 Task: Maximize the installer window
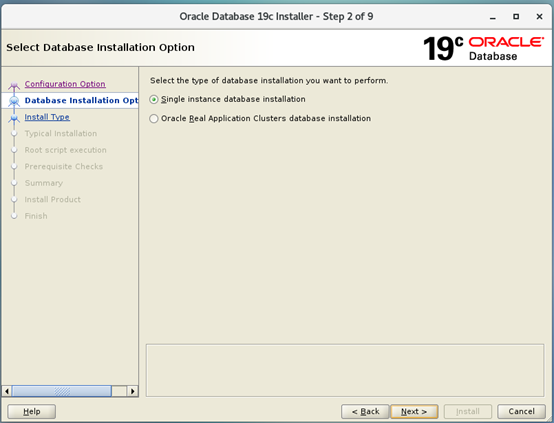(x=516, y=17)
